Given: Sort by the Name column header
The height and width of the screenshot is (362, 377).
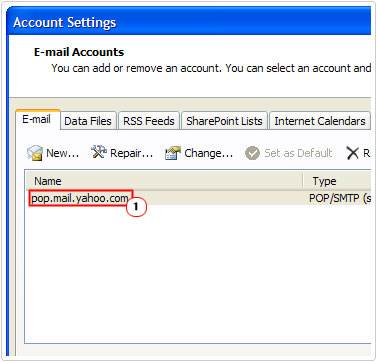Looking at the screenshot, I should point(164,181).
